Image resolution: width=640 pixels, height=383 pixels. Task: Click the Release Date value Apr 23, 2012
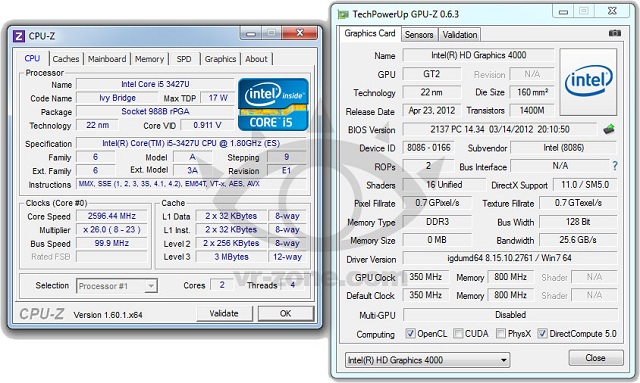click(432, 111)
